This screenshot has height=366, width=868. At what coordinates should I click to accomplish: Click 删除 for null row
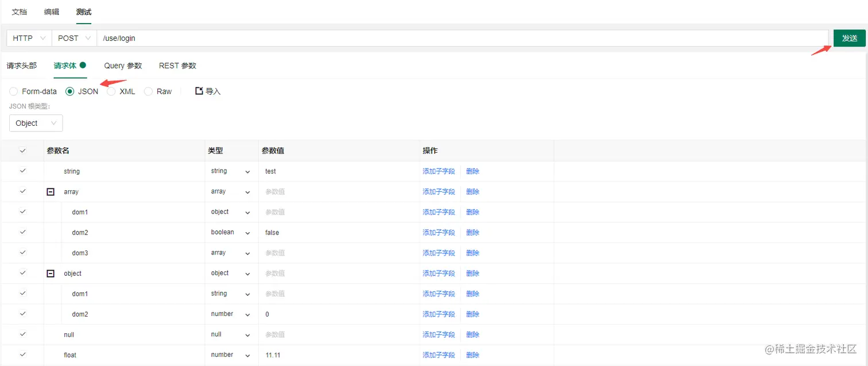pos(472,334)
